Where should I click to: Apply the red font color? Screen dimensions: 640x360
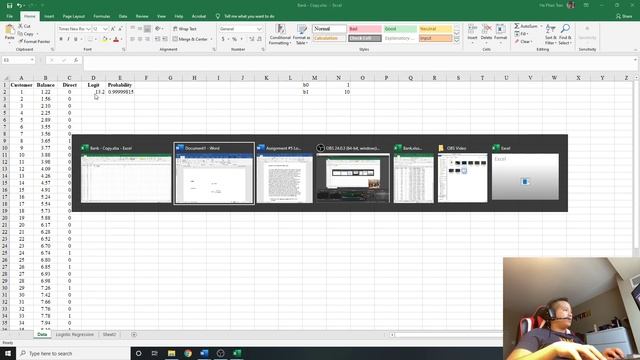click(x=116, y=39)
